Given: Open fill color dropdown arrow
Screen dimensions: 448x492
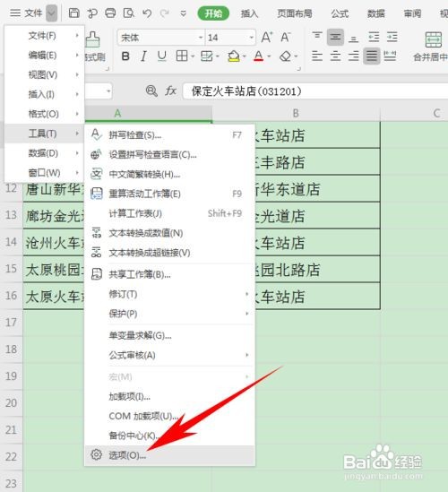Looking at the screenshot, I should pyautogui.click(x=244, y=56).
